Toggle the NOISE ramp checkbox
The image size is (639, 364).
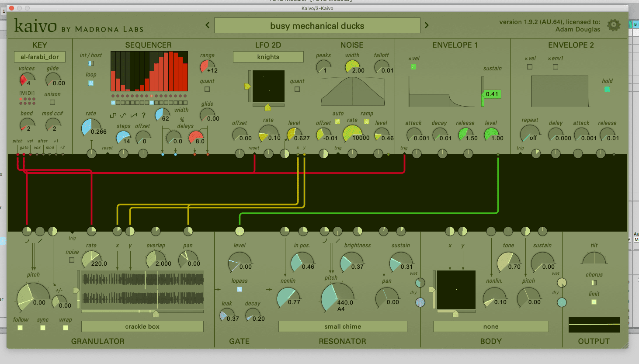tap(367, 121)
